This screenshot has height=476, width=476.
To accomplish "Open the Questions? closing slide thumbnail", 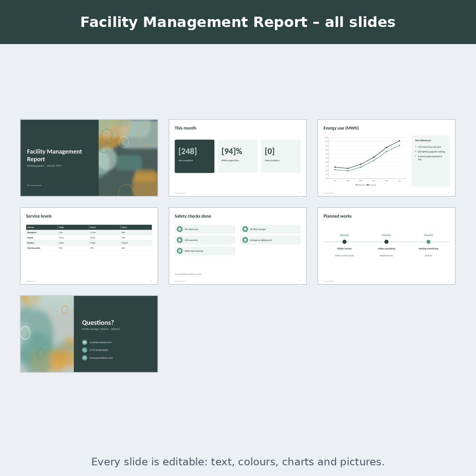I will click(89, 334).
